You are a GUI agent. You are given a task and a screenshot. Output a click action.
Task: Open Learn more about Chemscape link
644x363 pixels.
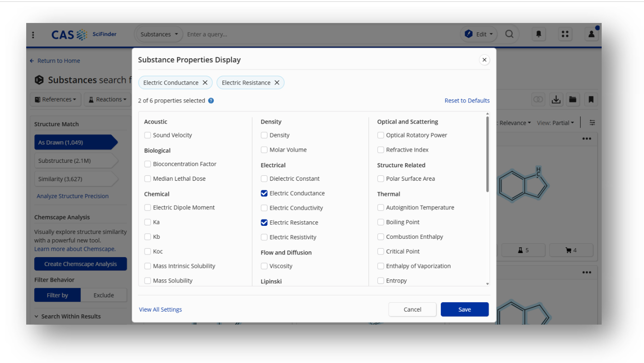pos(75,249)
